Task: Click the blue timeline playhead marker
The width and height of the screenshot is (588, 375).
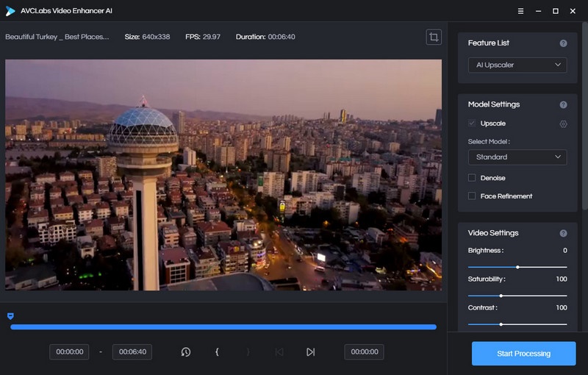Action: 10,316
